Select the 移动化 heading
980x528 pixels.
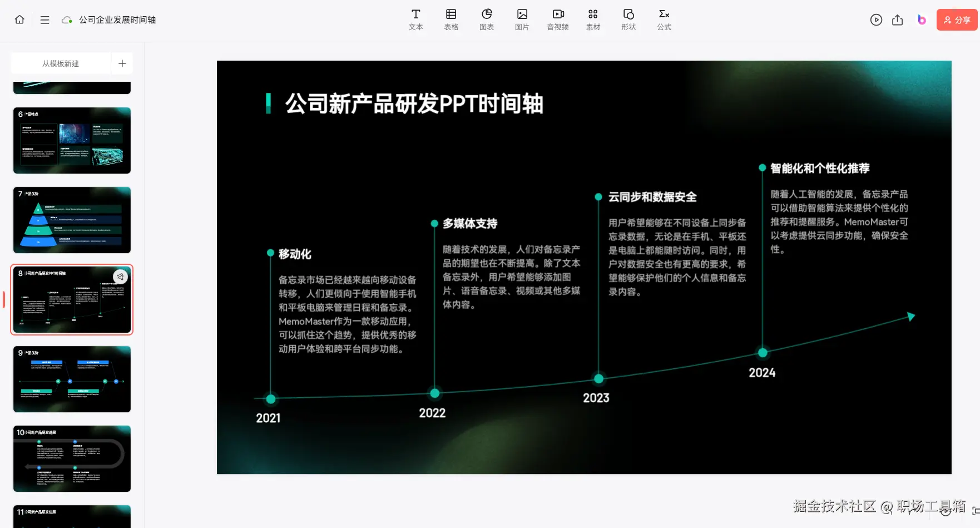click(295, 254)
